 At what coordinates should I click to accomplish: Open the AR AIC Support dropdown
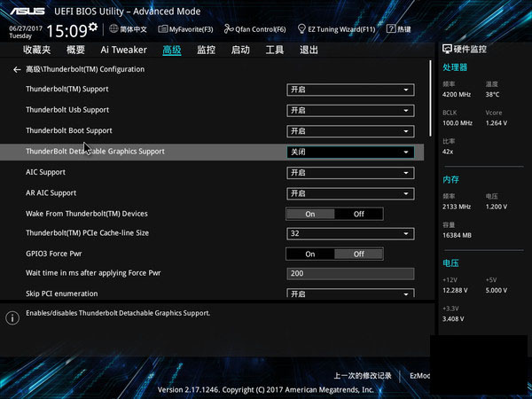click(350, 193)
